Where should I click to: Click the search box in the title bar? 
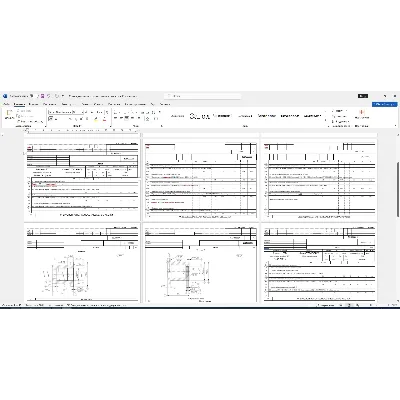203,96
